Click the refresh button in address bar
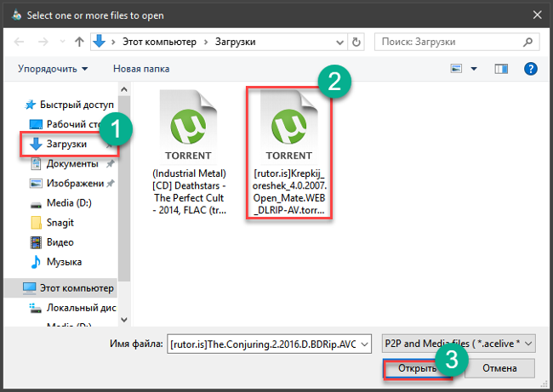This screenshot has height=392, width=553. tap(357, 41)
